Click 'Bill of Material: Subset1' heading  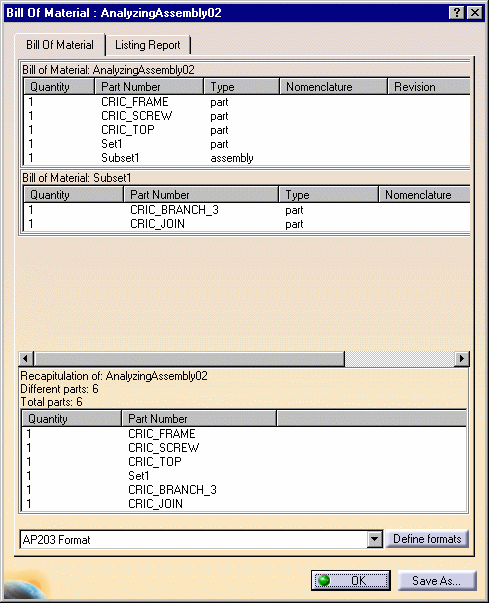(77, 178)
